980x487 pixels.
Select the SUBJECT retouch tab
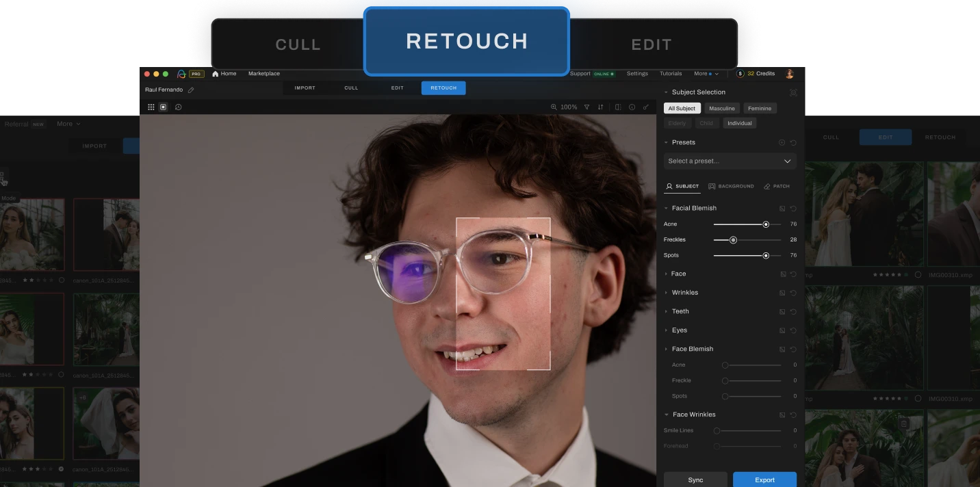point(682,186)
